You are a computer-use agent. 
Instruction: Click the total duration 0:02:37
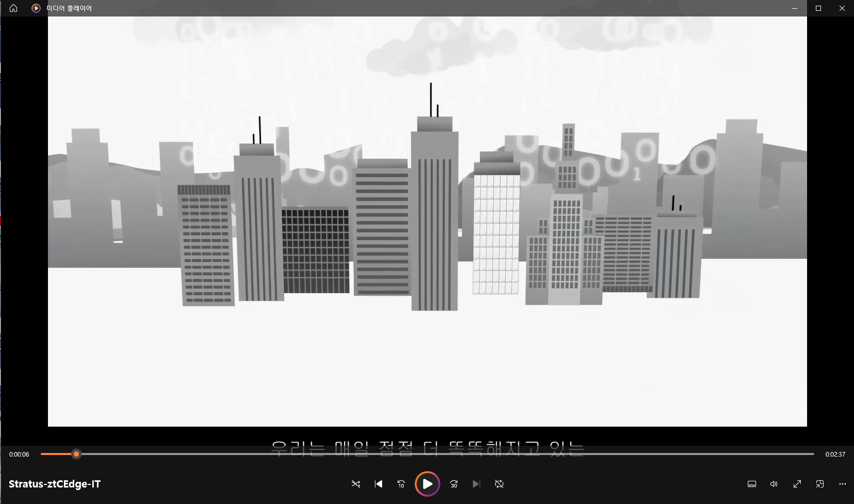pyautogui.click(x=835, y=455)
